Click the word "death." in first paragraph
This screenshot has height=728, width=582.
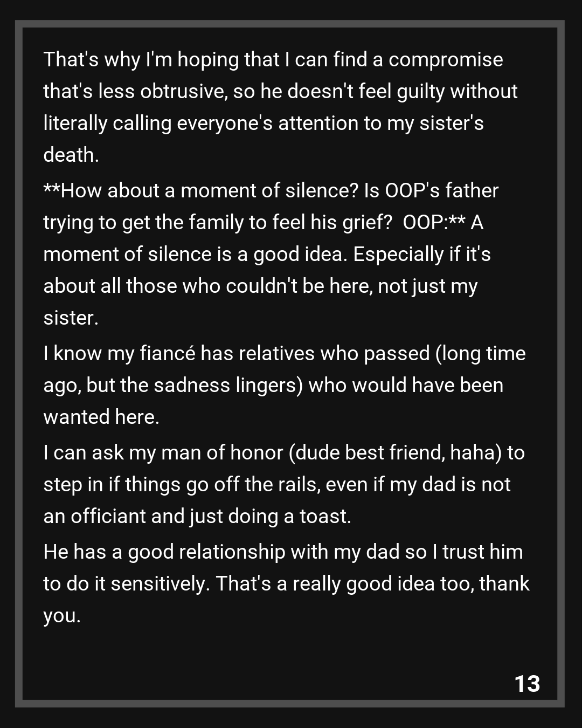point(71,155)
